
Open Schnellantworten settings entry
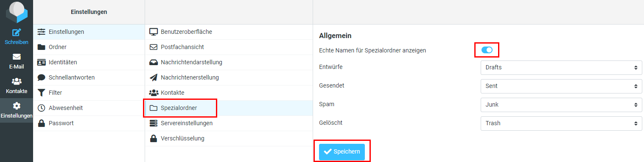pos(89,77)
